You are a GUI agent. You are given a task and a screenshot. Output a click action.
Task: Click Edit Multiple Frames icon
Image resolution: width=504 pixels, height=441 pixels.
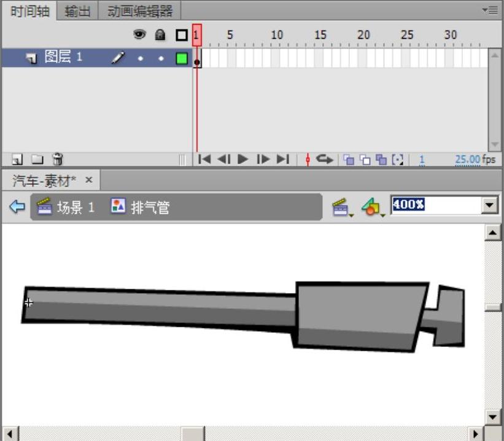[381, 160]
